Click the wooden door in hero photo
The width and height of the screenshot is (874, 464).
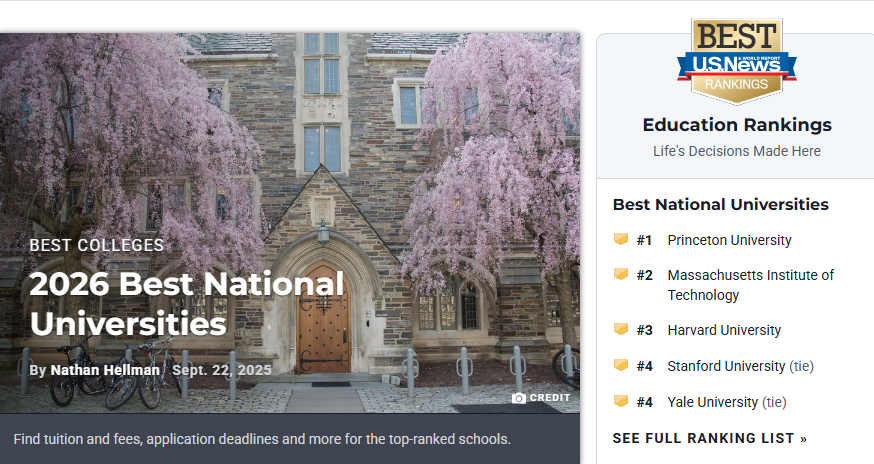(323, 318)
